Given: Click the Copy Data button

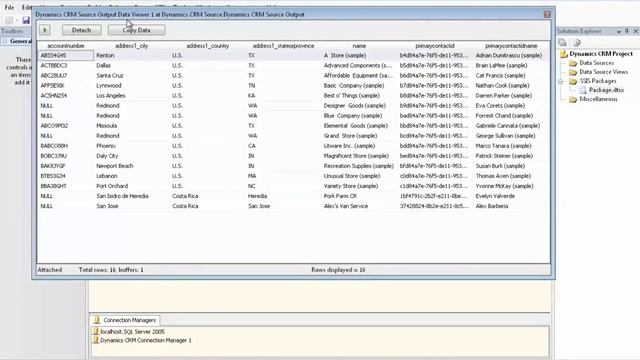Looking at the screenshot, I should pos(136,30).
